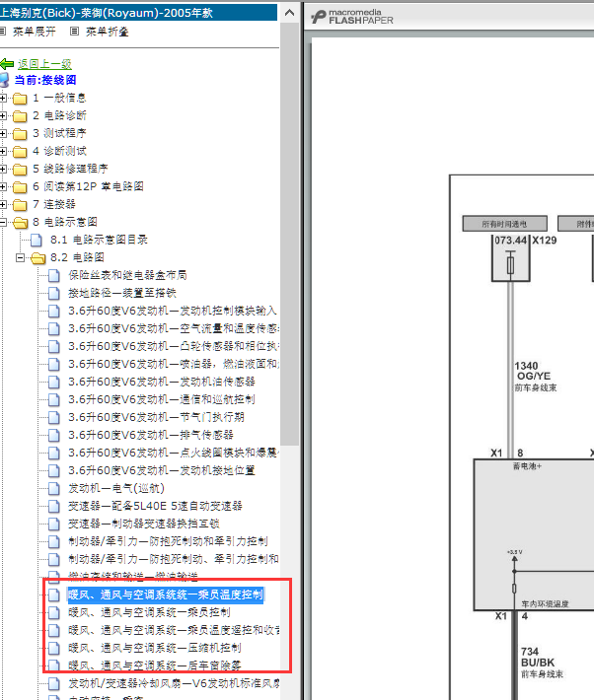Expand the 4 诊断测试 folder node
594x700 pixels.
pyautogui.click(x=3, y=152)
